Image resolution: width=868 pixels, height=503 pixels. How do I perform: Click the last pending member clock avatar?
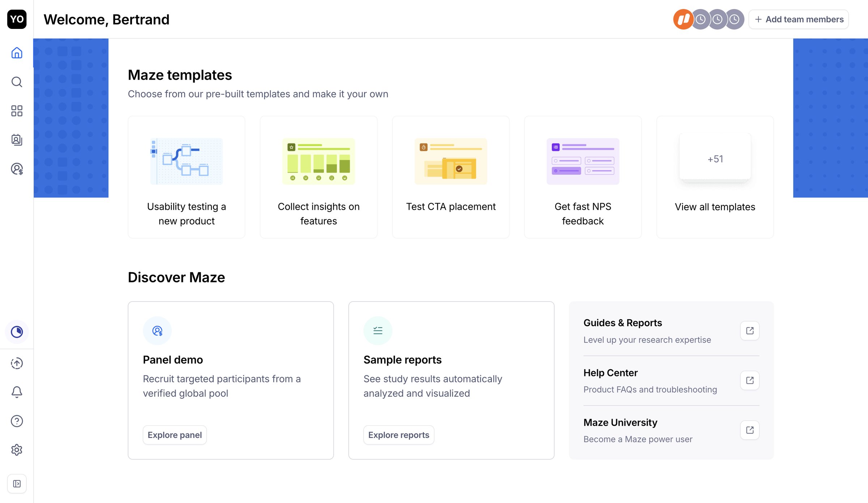pos(735,19)
